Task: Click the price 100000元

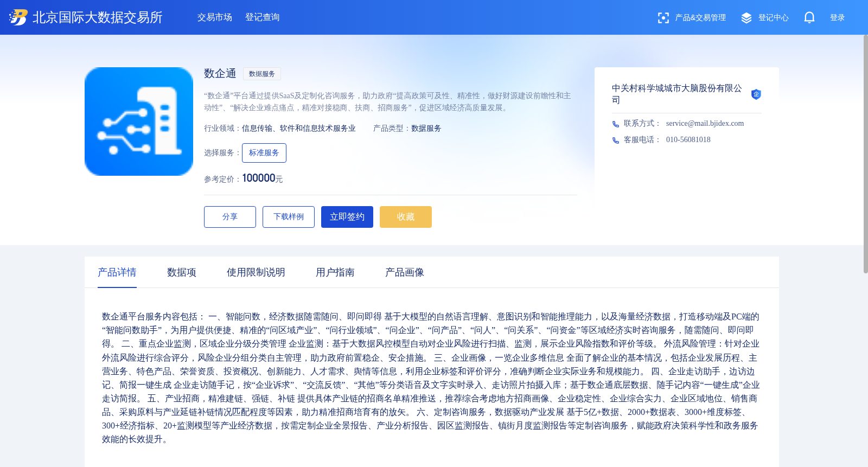Action: coord(263,178)
